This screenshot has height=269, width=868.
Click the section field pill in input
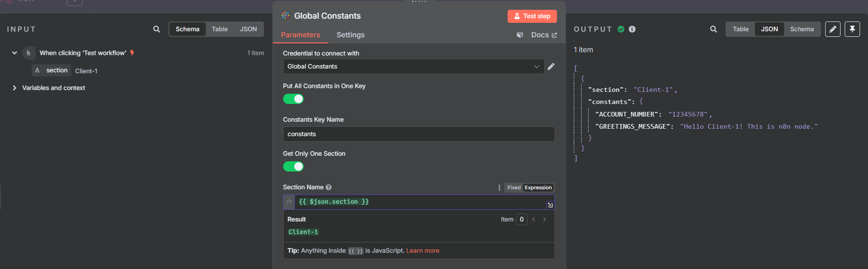(x=52, y=70)
